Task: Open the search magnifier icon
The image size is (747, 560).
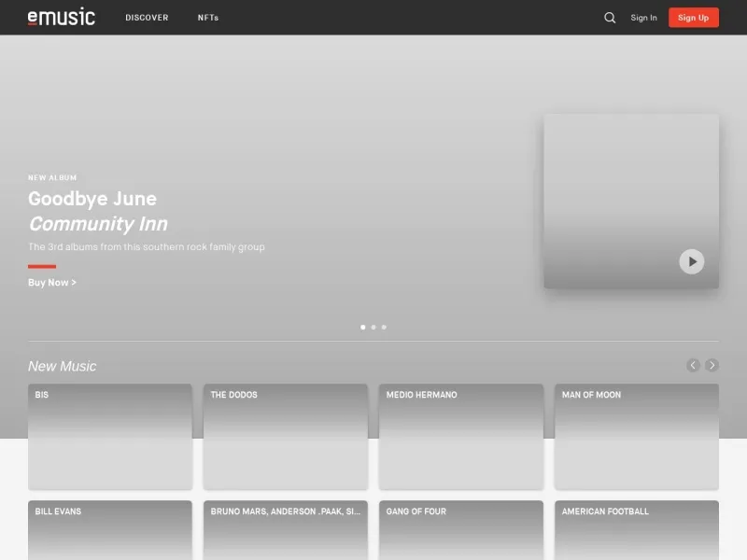Action: [x=610, y=18]
